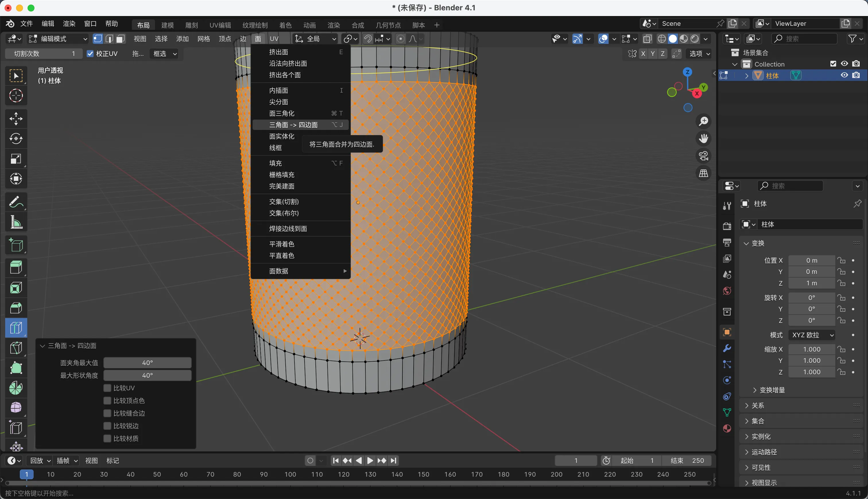This screenshot has width=868, height=499.
Task: Switch to the UV编辑 workspace tab
Action: 220,25
